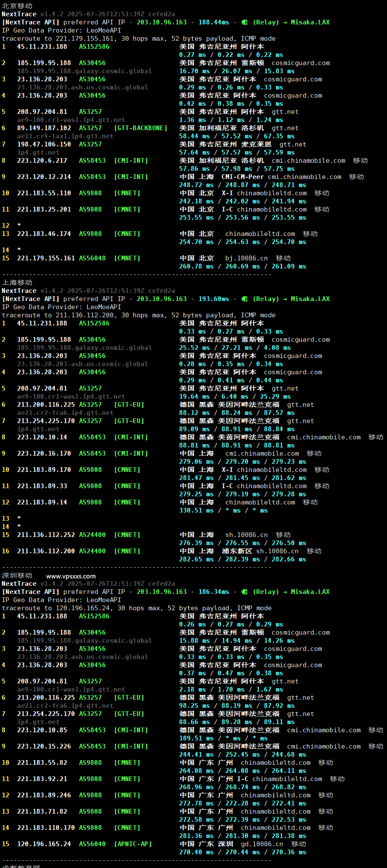Select the CMI-CM-Peer label

[x=243, y=177]
